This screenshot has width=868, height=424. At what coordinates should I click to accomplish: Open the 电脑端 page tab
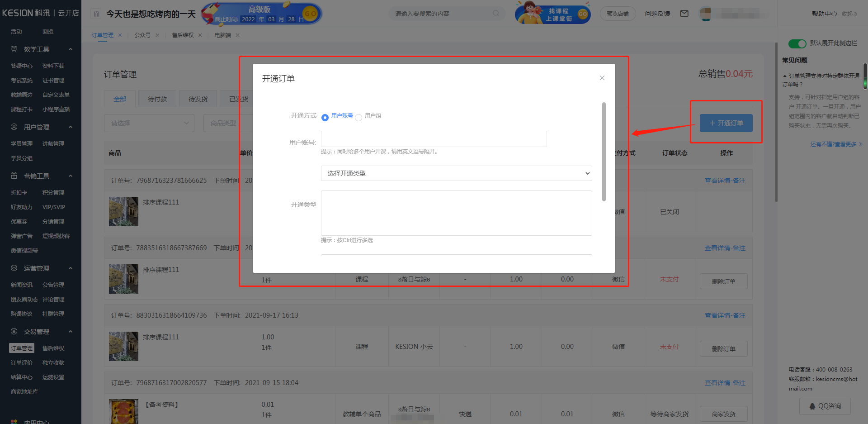[222, 35]
